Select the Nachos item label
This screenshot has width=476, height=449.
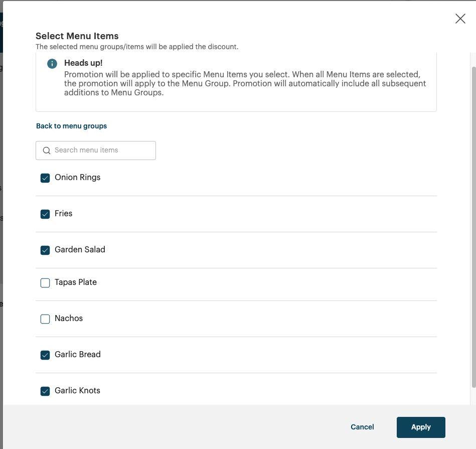click(x=68, y=318)
